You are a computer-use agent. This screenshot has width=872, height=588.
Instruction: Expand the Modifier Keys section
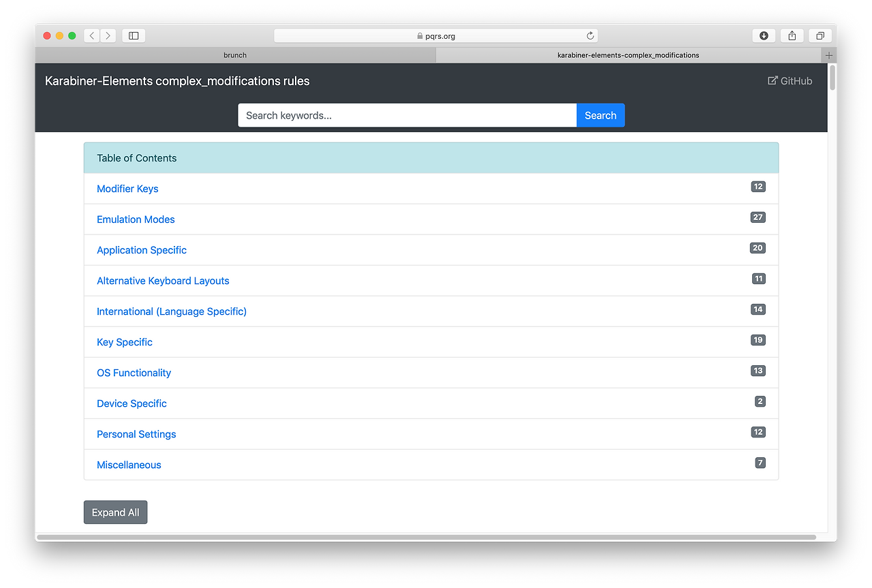click(127, 189)
